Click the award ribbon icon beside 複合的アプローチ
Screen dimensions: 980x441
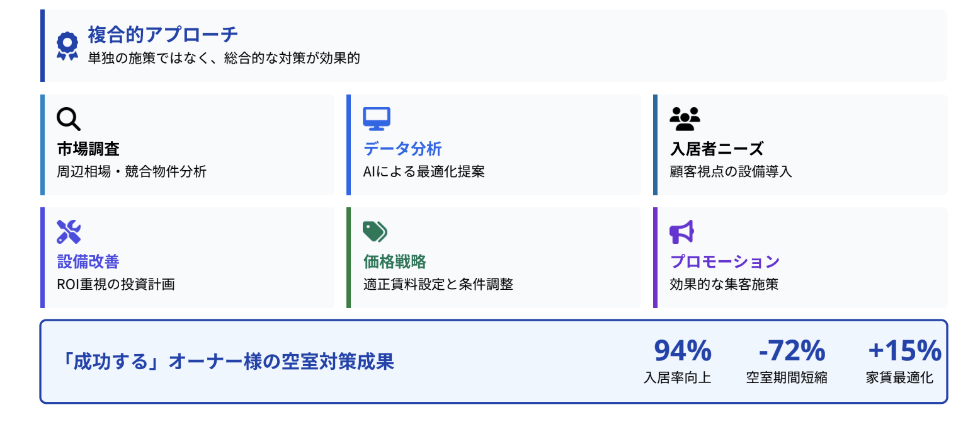point(67,46)
